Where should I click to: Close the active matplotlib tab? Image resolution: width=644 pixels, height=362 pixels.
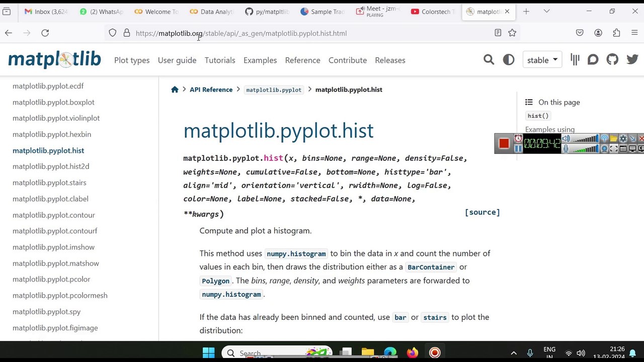click(x=507, y=11)
